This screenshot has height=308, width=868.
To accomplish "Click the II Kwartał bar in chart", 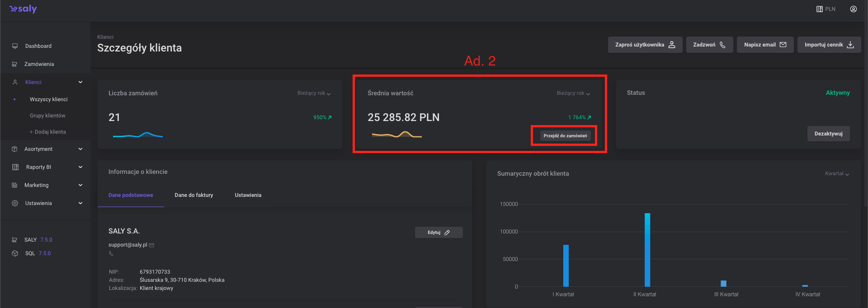I will 647,250.
